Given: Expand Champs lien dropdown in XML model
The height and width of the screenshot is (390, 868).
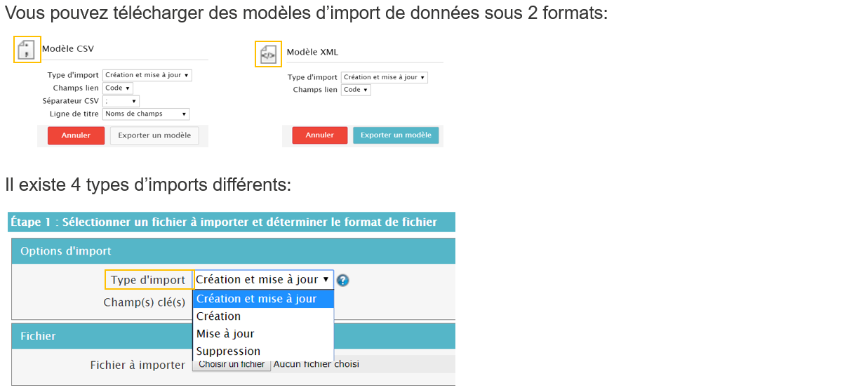Looking at the screenshot, I should pyautogui.click(x=356, y=90).
